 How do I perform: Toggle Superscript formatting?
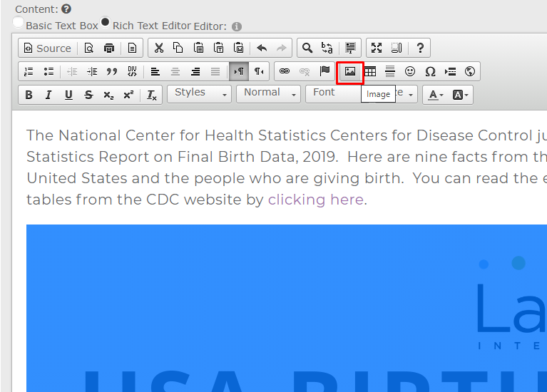[x=128, y=95]
